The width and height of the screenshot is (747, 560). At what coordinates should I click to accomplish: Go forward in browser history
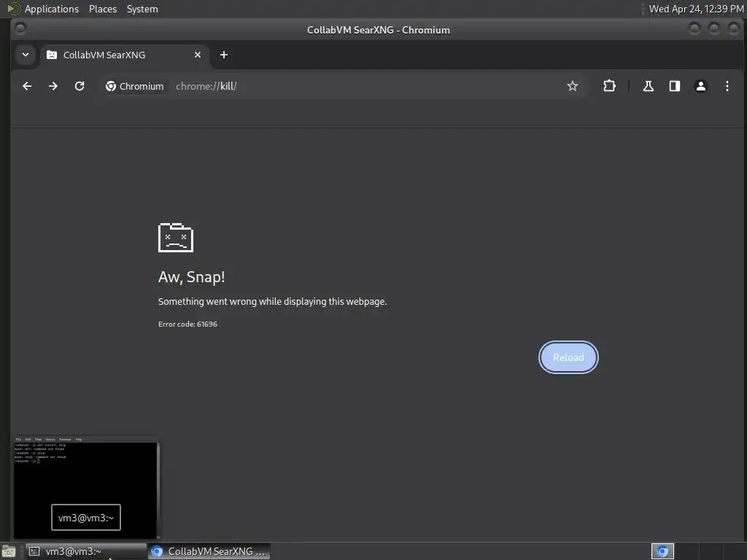tap(53, 86)
